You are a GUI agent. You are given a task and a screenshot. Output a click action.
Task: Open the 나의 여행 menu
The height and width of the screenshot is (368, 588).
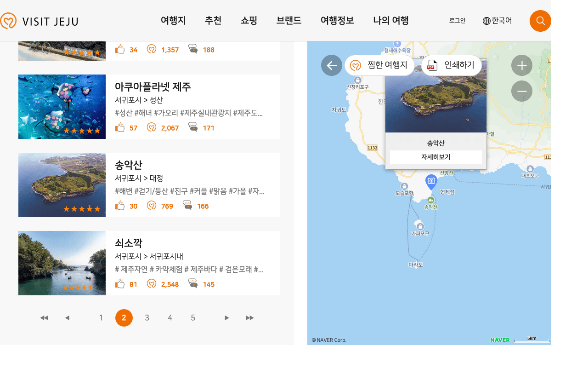391,20
